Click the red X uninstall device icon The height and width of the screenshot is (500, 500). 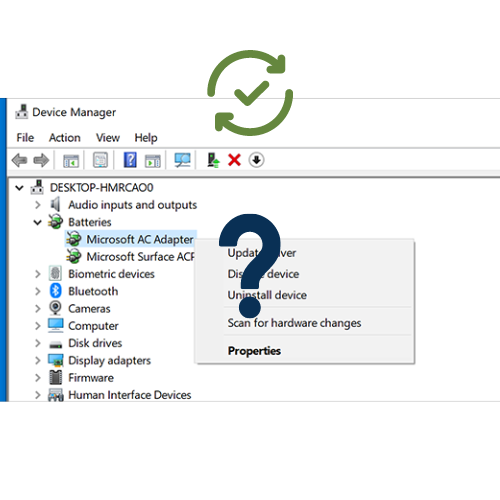(x=234, y=160)
